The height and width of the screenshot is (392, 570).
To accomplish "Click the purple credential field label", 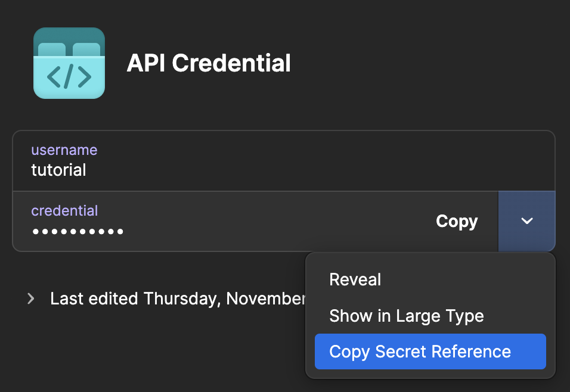I will click(64, 211).
